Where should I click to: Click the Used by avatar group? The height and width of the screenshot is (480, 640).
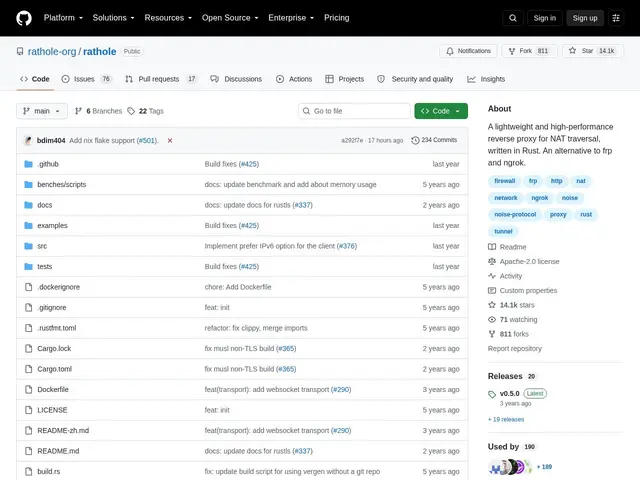coord(510,467)
